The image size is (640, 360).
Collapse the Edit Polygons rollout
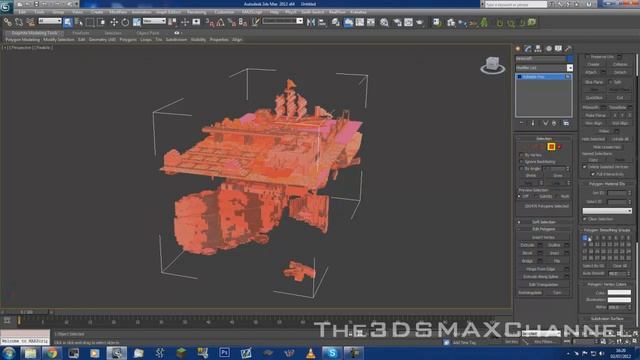pos(544,229)
